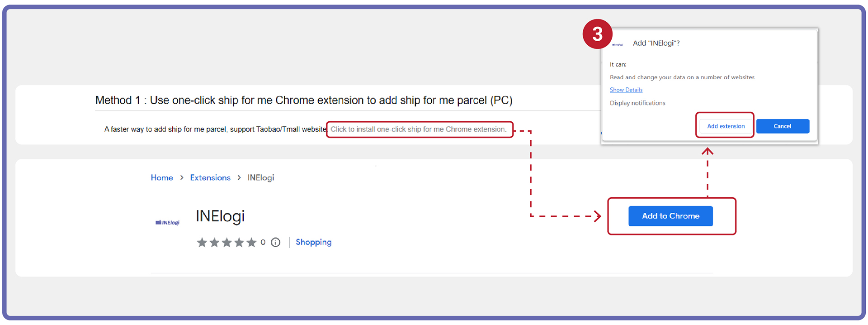The height and width of the screenshot is (325, 868).
Task: Cancel the add extension dialog
Action: tap(782, 126)
